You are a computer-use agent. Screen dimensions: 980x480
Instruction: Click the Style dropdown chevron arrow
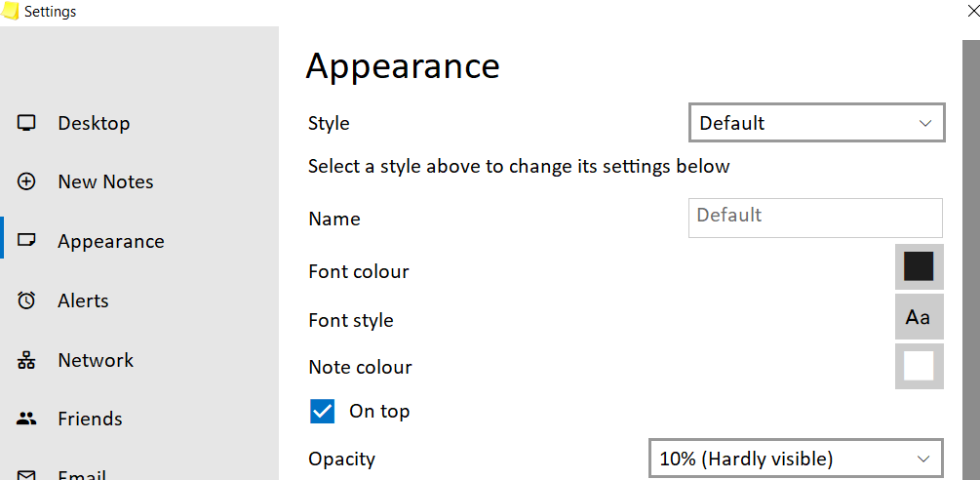coord(925,123)
